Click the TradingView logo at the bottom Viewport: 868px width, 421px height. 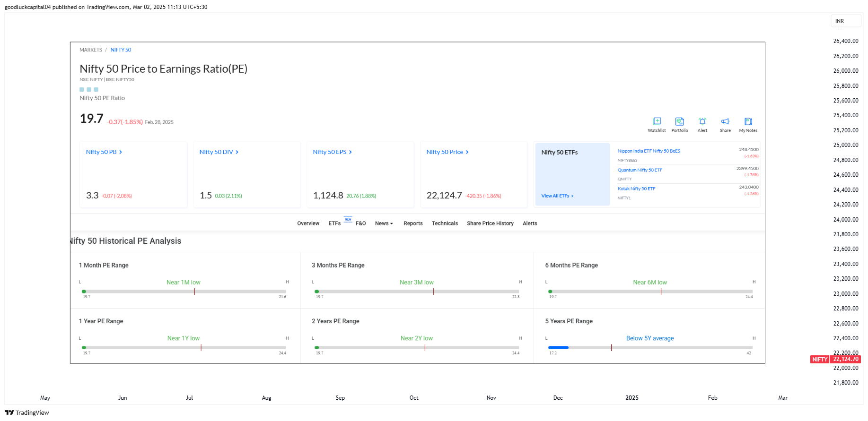27,412
